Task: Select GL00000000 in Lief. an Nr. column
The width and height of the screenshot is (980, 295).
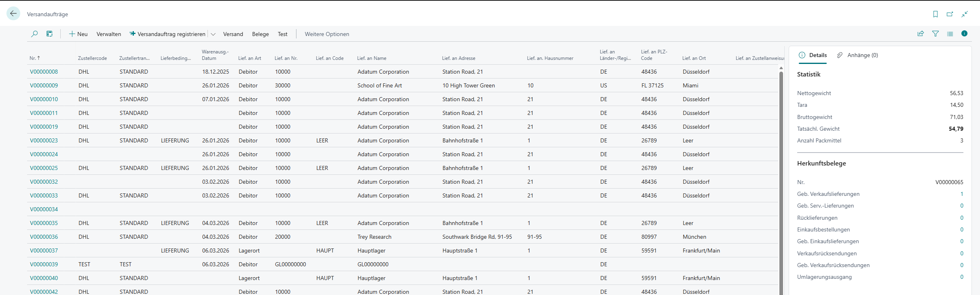Action: [x=290, y=264]
